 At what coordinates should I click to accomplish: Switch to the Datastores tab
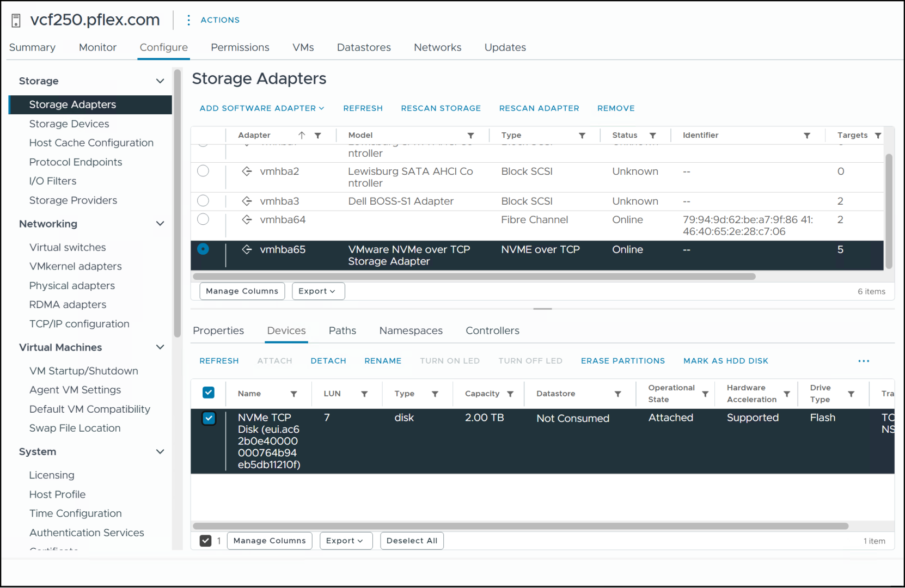(x=364, y=47)
